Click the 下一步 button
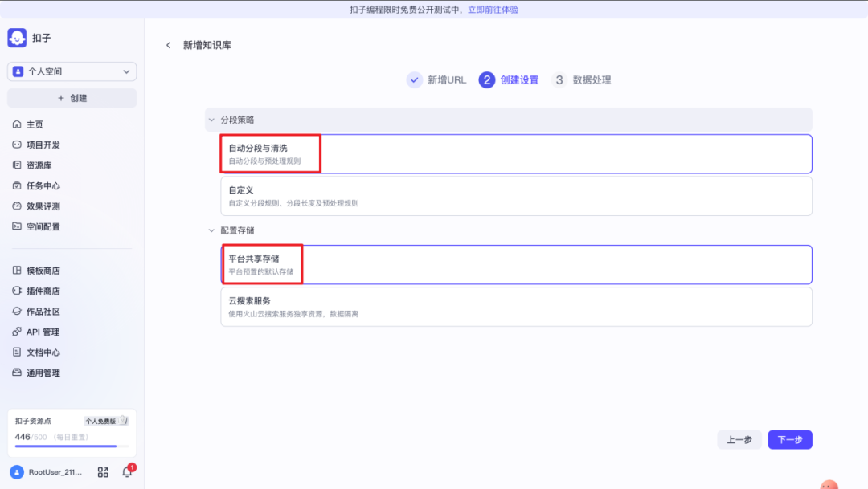Screen dimensions: 868x489 (789, 439)
